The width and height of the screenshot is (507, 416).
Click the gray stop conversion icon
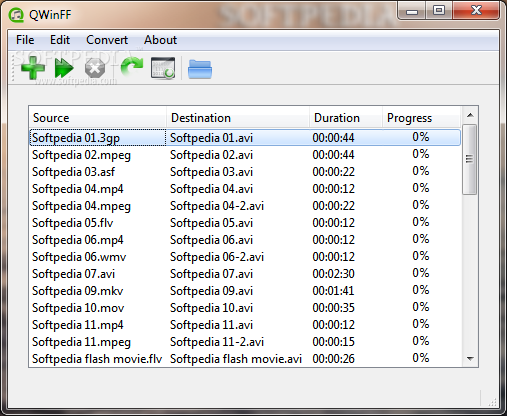[95, 68]
